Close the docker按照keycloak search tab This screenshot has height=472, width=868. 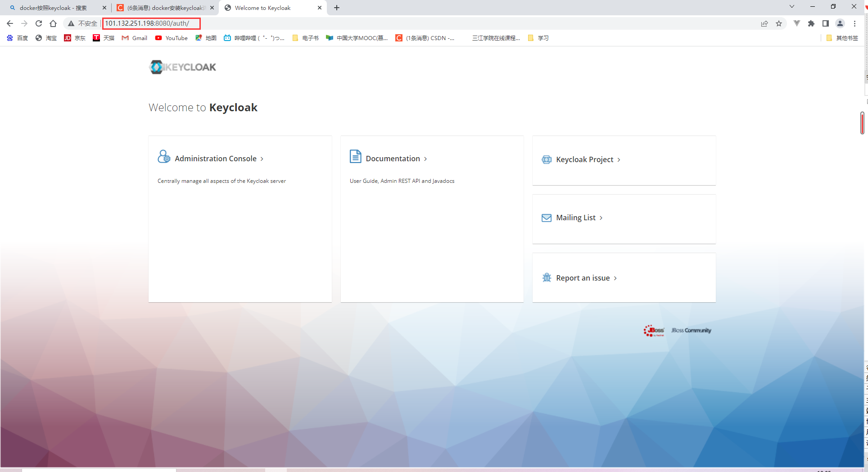tap(104, 8)
